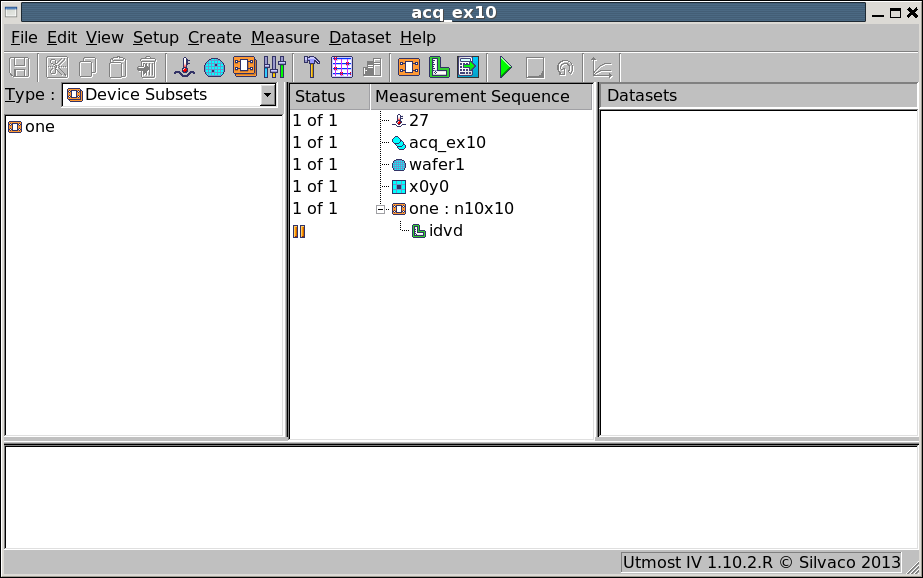Click 'Utmost IV 1.10.2.R © Silvaco 2013' status text
Viewport: 923px width, 578px height.
tap(761, 563)
